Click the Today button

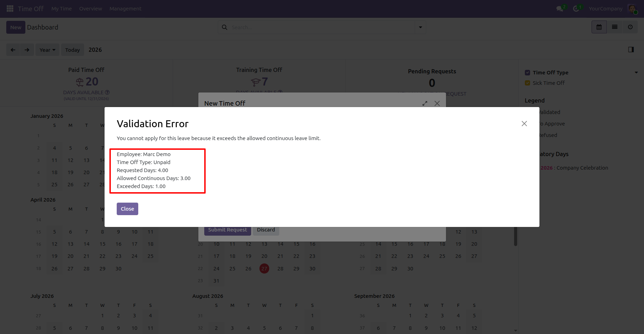(x=73, y=50)
